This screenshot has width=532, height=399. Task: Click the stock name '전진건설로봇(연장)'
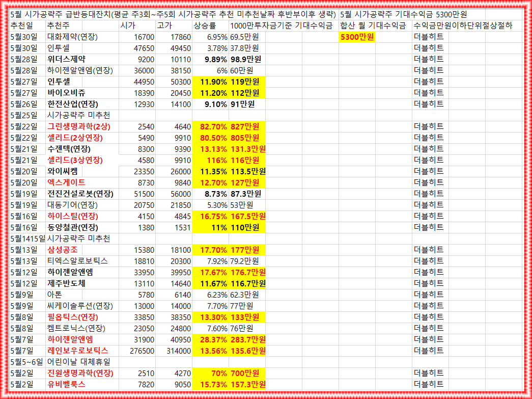(x=80, y=194)
